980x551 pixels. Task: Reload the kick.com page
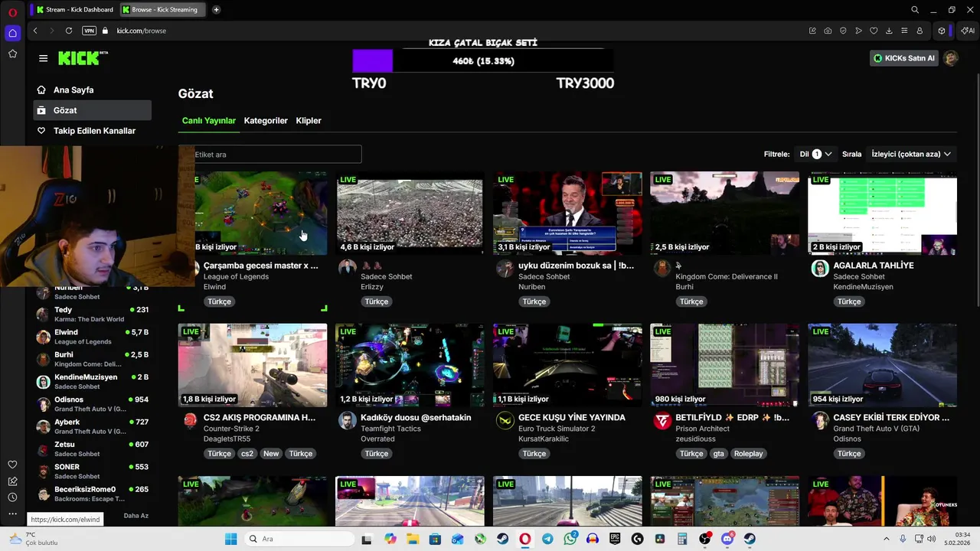click(x=69, y=31)
